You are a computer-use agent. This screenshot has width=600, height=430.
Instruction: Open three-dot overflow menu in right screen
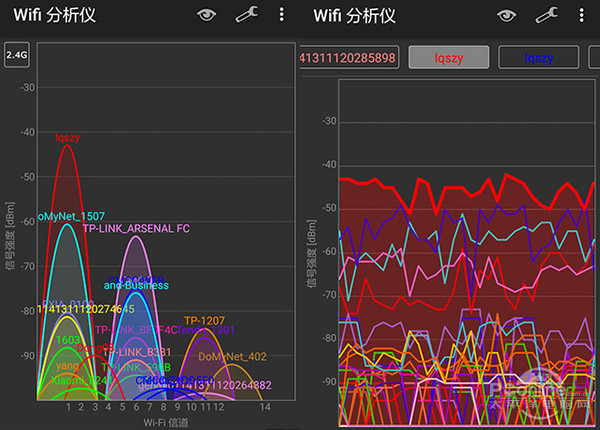point(582,15)
